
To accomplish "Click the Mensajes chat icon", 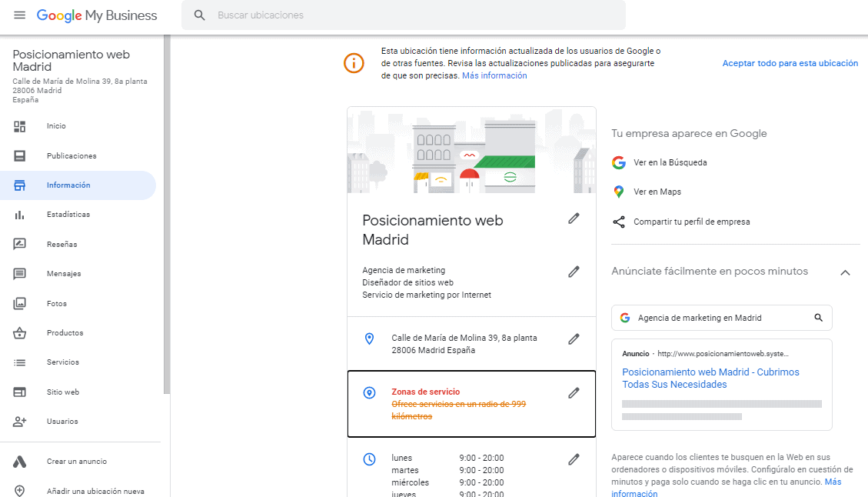I will click(x=20, y=274).
